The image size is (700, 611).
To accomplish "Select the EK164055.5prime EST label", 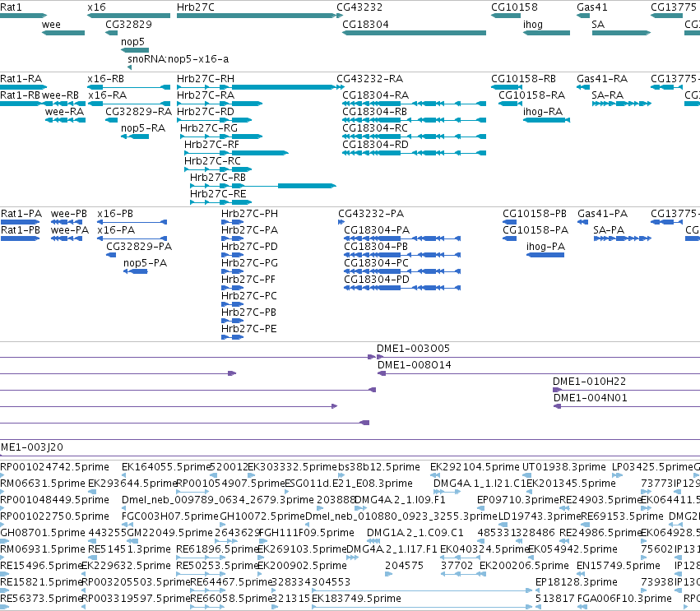I will click(166, 467).
